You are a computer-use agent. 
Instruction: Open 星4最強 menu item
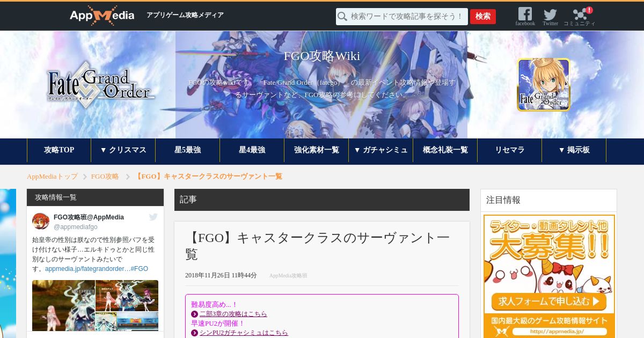point(252,150)
